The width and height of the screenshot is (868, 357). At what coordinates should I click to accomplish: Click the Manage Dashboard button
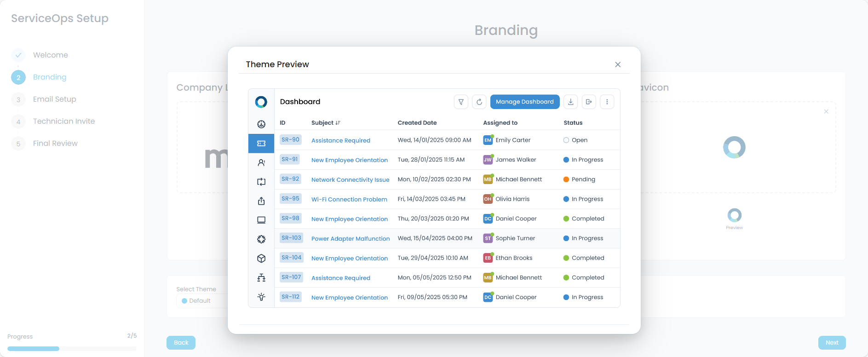point(524,102)
